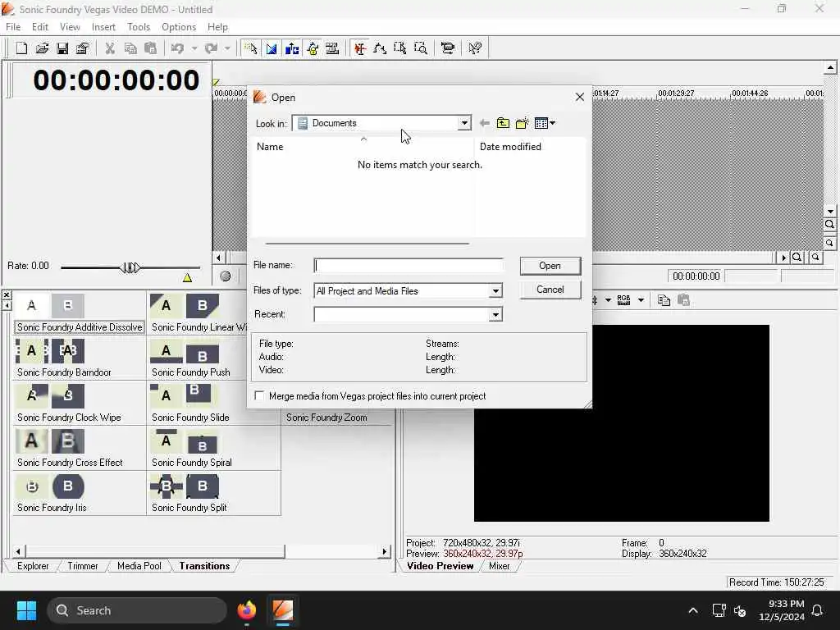The height and width of the screenshot is (630, 840).
Task: Create a new folder in Open dialog
Action: (x=522, y=123)
